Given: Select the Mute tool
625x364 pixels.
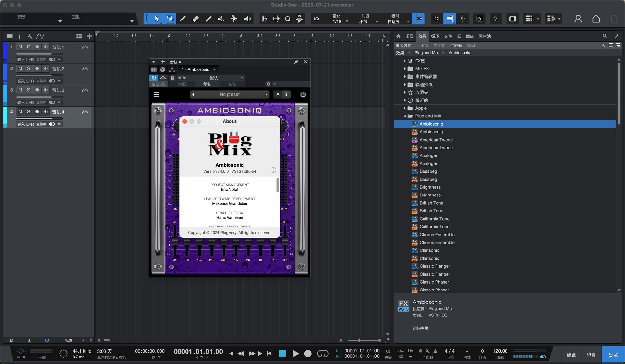Looking at the screenshot, I should click(x=221, y=19).
